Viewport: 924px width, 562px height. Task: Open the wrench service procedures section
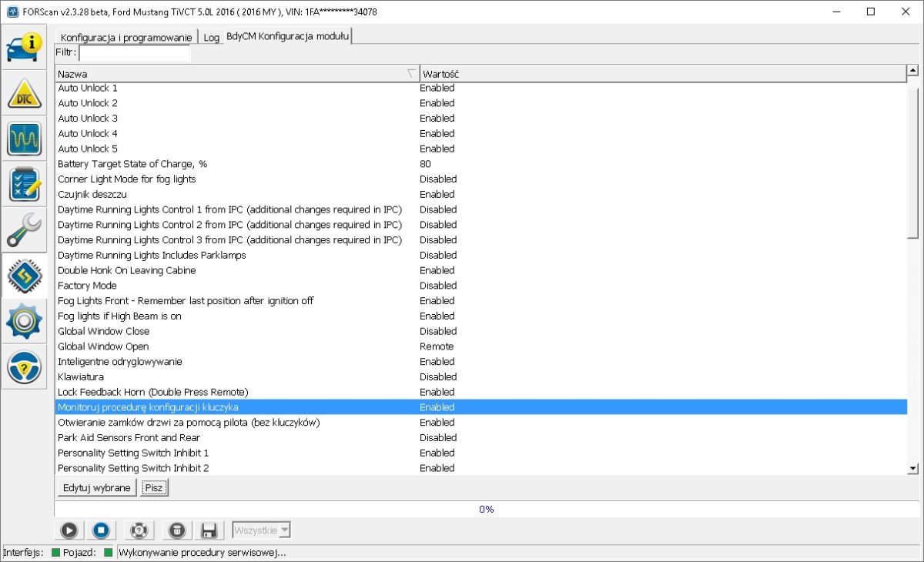(x=25, y=230)
